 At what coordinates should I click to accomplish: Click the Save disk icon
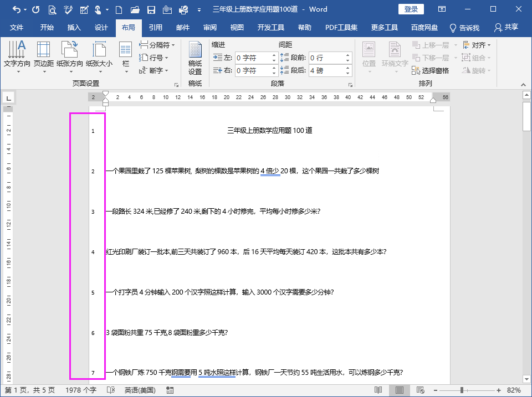(x=151, y=9)
